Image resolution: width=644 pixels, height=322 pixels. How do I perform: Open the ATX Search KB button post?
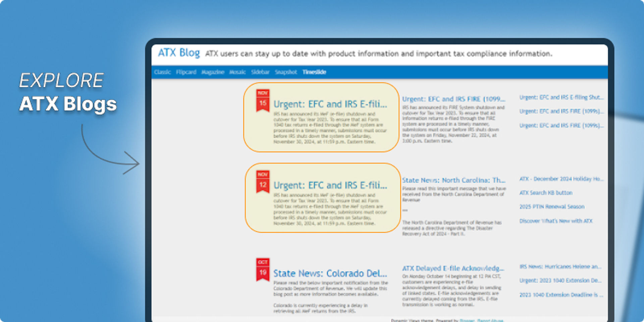point(546,193)
